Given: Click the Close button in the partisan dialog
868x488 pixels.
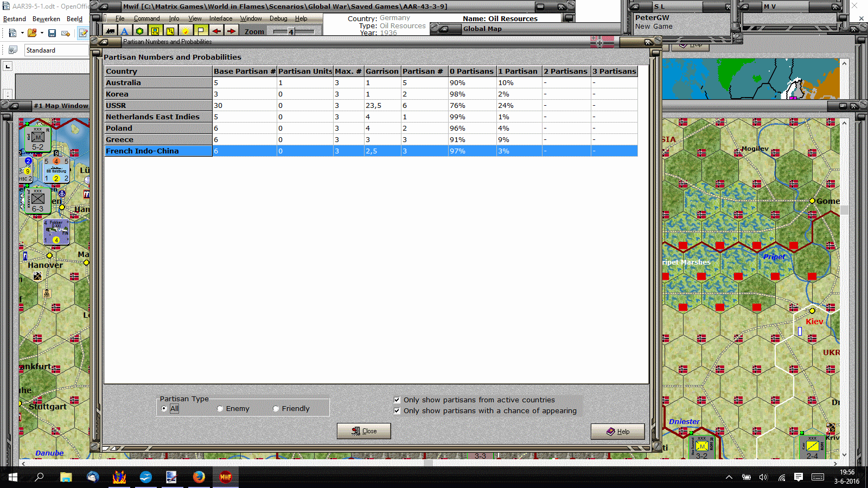Looking at the screenshot, I should [x=363, y=431].
